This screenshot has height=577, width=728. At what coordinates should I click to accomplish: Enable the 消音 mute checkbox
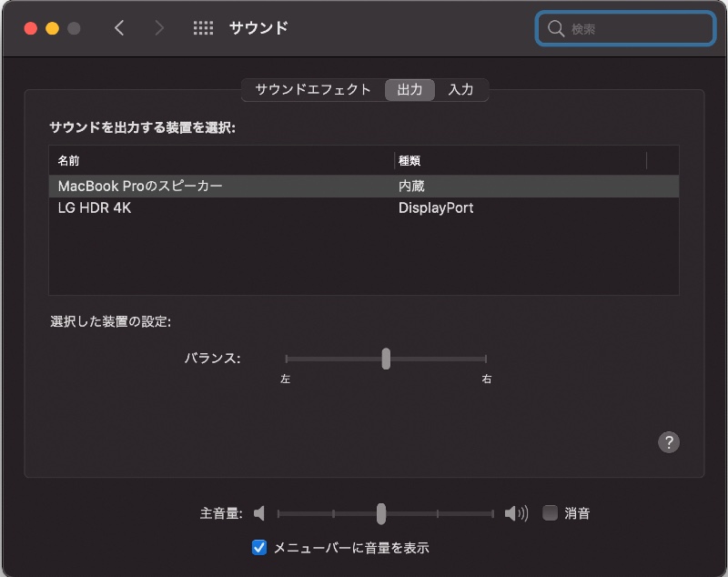(x=550, y=513)
